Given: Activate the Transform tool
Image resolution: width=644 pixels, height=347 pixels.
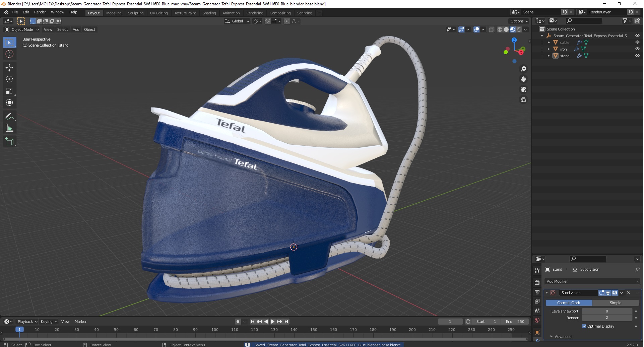Looking at the screenshot, I should coord(9,102).
